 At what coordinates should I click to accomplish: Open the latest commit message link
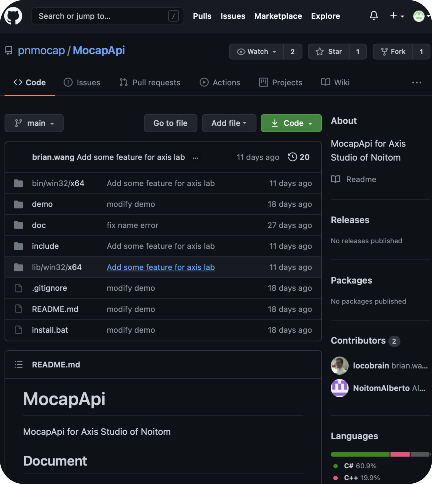[x=131, y=157]
